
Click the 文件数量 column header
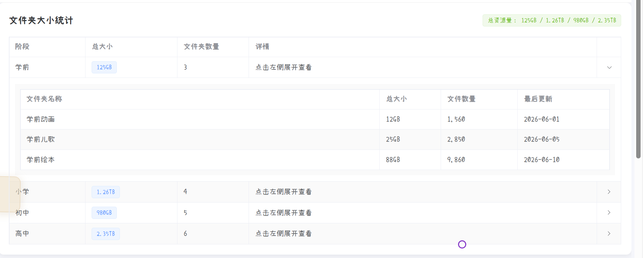[x=461, y=99]
